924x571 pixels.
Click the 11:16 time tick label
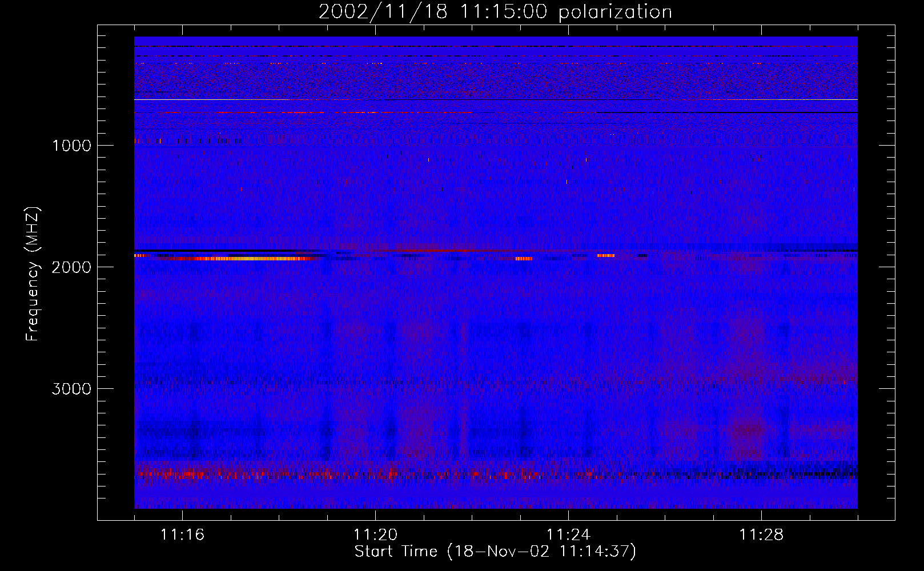tap(183, 535)
